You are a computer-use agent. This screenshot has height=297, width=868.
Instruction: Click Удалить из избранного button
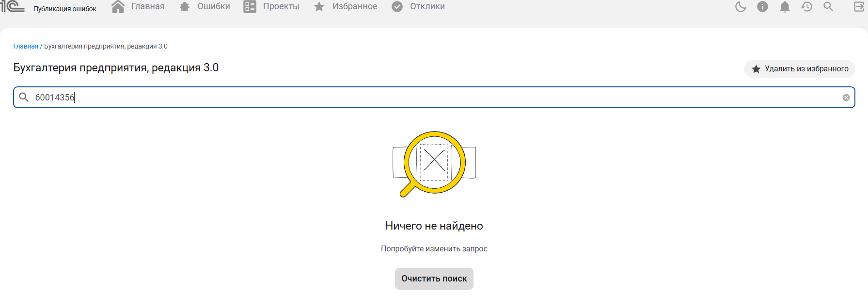point(800,69)
